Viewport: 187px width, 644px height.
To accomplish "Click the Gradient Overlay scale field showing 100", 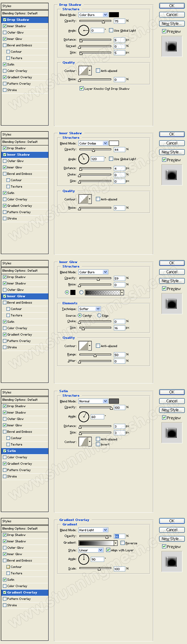I will (119, 569).
